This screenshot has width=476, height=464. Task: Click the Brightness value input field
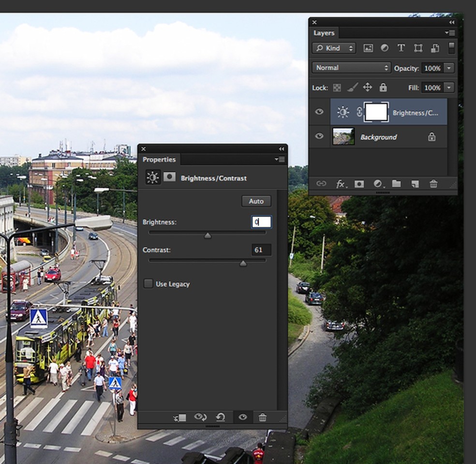point(262,222)
